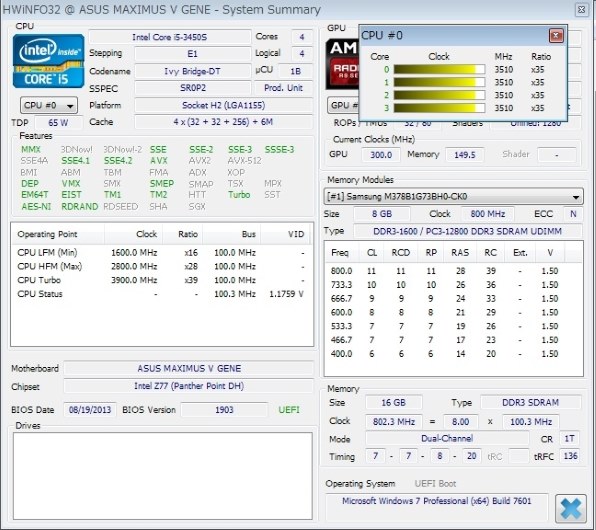596x530 pixels.
Task: Click inside the empty Drives list
Action: (x=163, y=476)
